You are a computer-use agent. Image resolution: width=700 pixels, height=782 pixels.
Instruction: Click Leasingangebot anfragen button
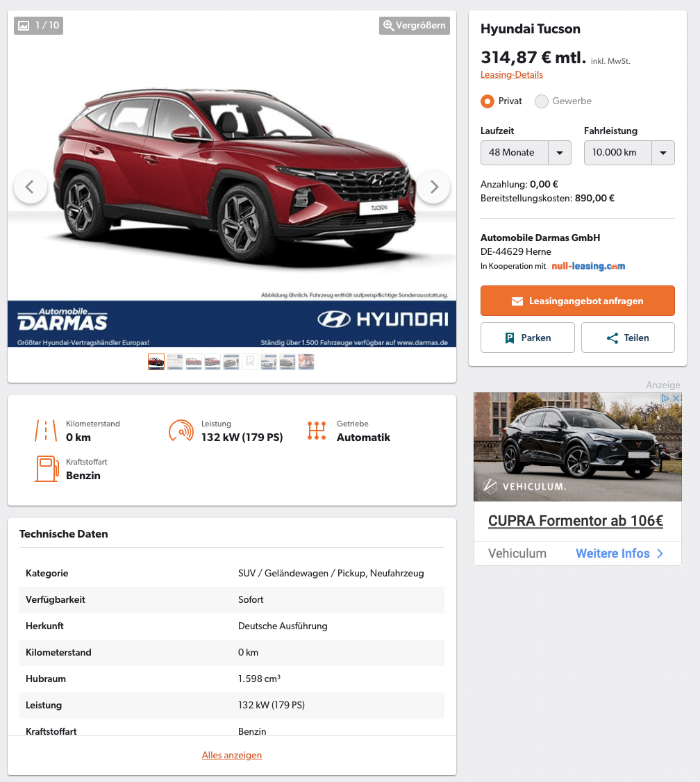click(x=577, y=301)
